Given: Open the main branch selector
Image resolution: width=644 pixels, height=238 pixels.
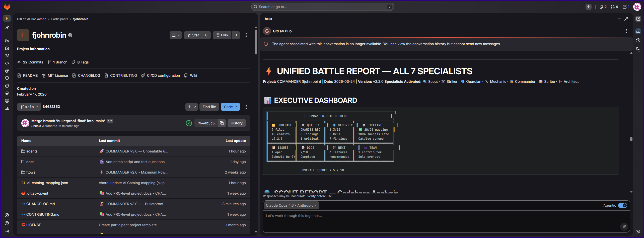Looking at the screenshot, I should pyautogui.click(x=29, y=107).
